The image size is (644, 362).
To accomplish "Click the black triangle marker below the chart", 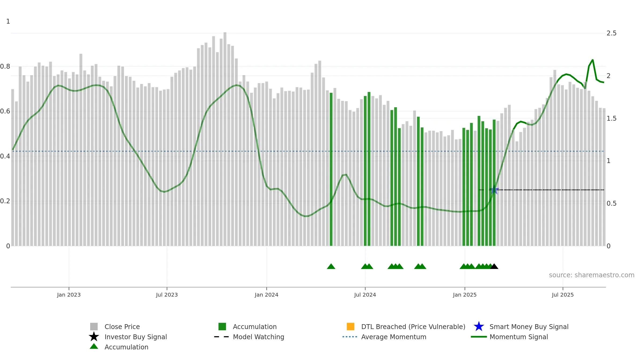I will (494, 266).
